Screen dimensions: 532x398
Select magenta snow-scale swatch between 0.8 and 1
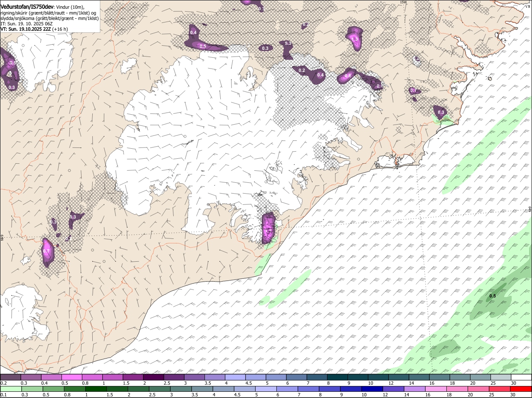[92, 377]
